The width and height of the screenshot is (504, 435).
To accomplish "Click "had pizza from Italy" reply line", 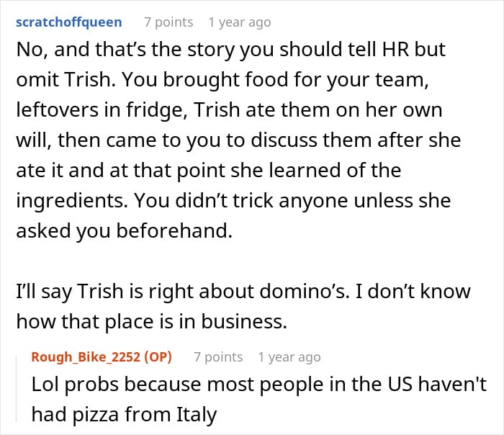I will tap(125, 415).
